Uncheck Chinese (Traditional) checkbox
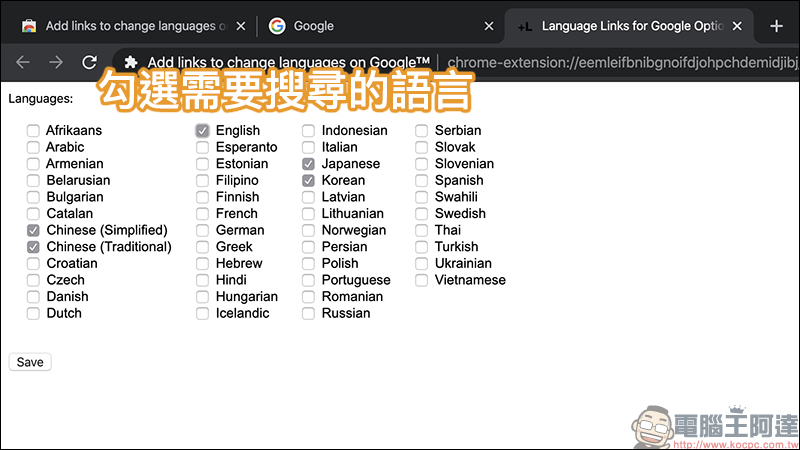 point(33,247)
